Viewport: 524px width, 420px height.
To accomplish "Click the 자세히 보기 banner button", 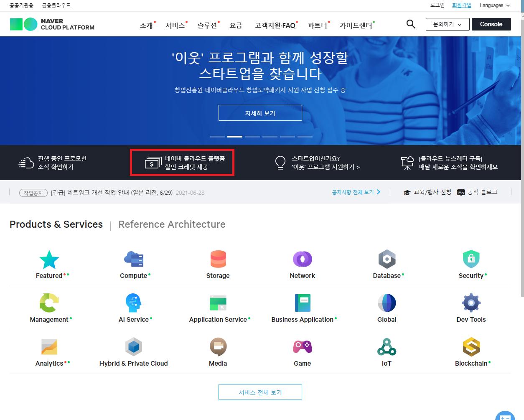I will 260,113.
